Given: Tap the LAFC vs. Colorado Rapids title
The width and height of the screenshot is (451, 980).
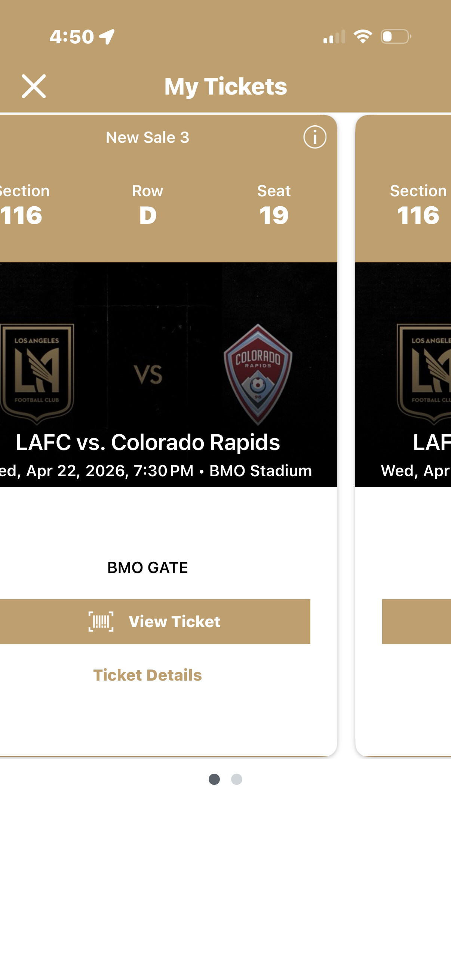Looking at the screenshot, I should 148,443.
